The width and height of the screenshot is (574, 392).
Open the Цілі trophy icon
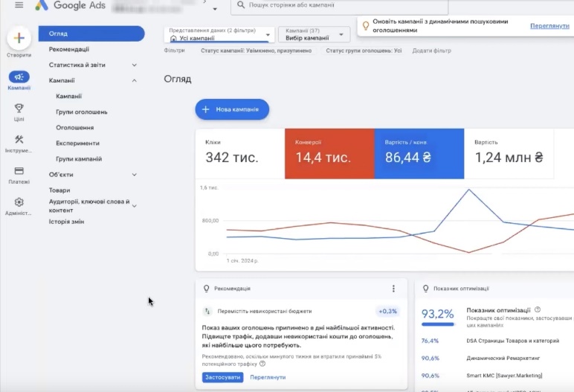click(x=19, y=108)
